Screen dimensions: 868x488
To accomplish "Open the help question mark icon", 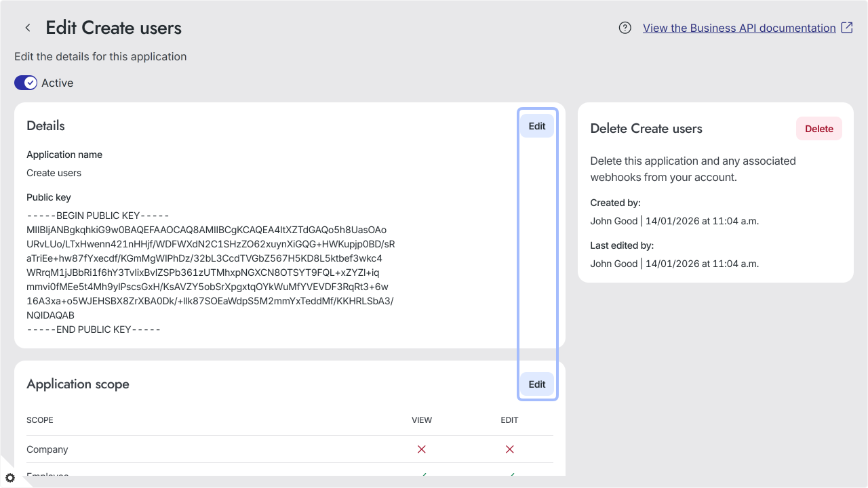I will coord(625,28).
